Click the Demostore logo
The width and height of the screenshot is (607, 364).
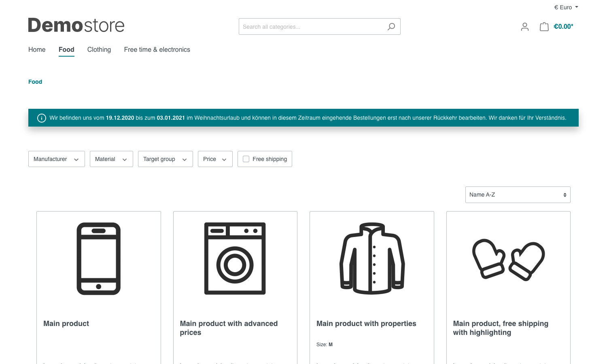pos(76,25)
